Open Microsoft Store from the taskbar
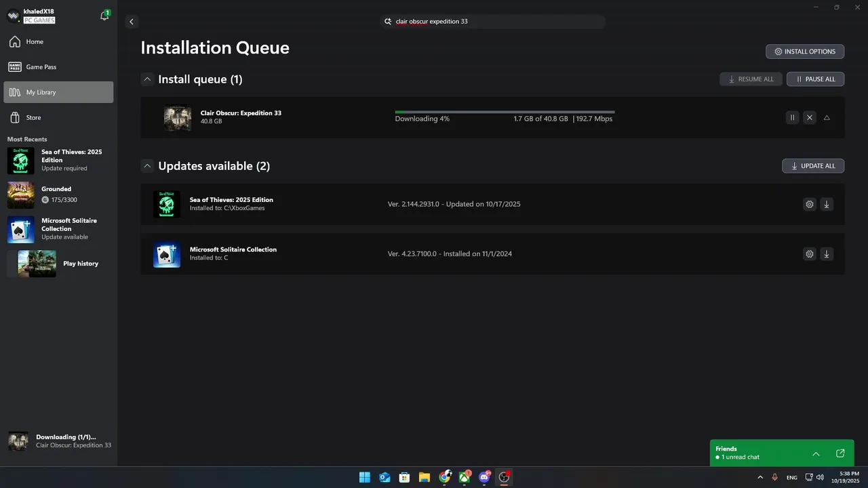The width and height of the screenshot is (868, 488). coord(404,477)
